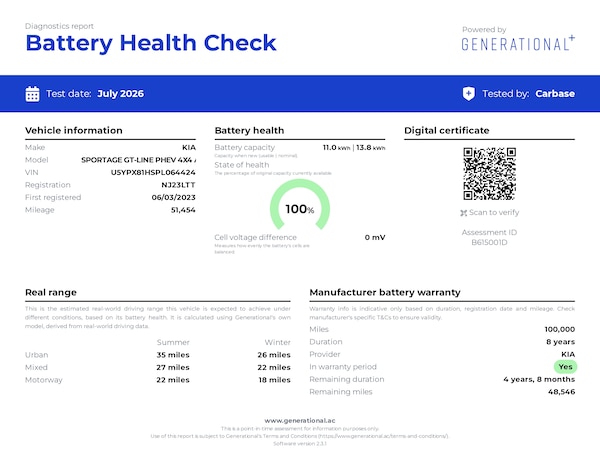Viewport: 600px width, 450px height.
Task: Select remaining miles 48,546
Action: [562, 392]
